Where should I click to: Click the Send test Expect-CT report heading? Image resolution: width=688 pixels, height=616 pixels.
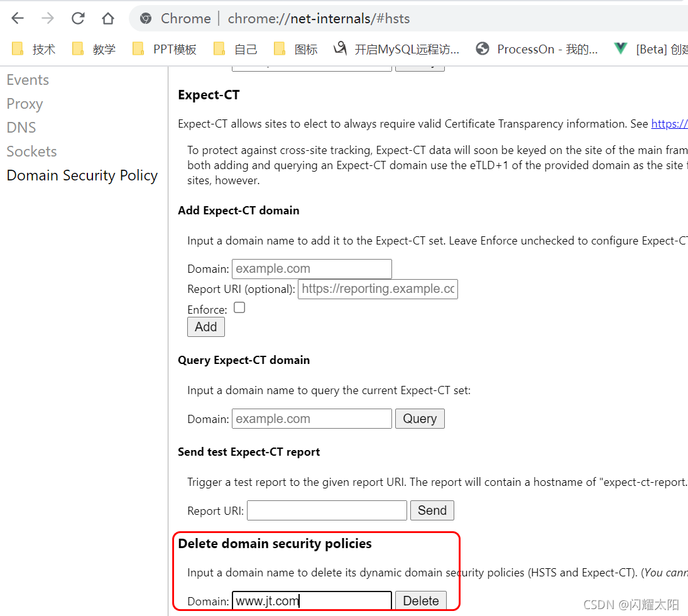tap(249, 452)
